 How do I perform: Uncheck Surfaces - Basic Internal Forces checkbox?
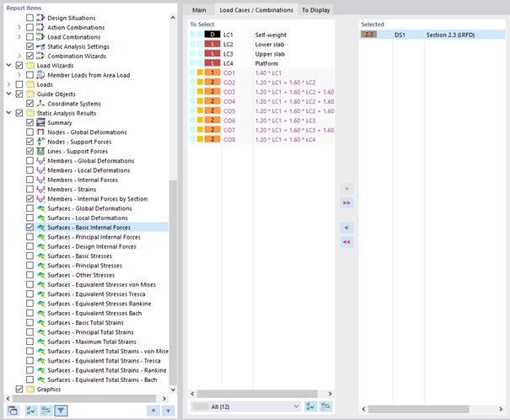tap(30, 227)
